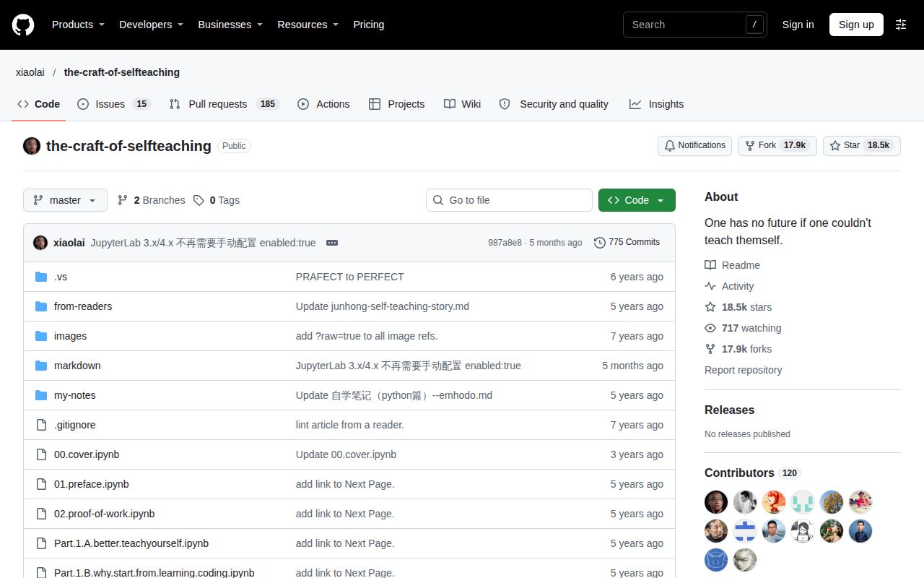Open the commit message ellipsis expander

(x=332, y=243)
